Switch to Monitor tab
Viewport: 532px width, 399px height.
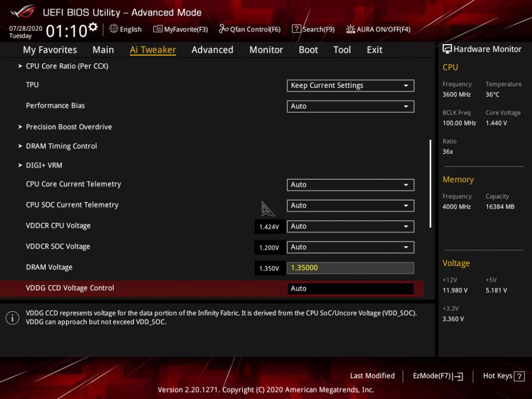(266, 50)
